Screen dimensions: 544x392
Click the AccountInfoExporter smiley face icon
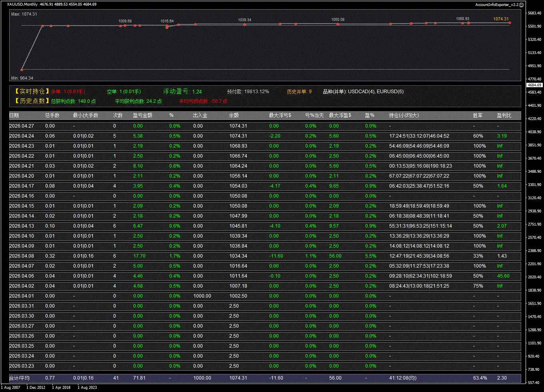coord(521,4)
